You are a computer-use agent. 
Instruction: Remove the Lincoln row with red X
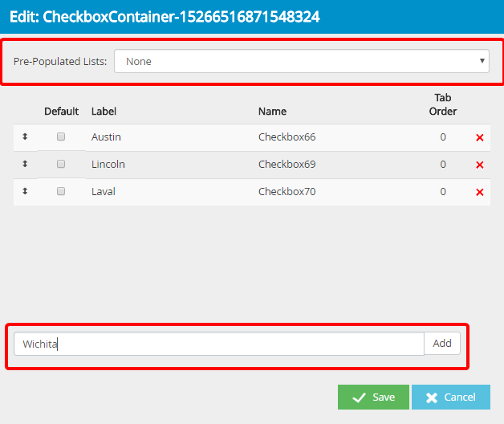(x=479, y=165)
